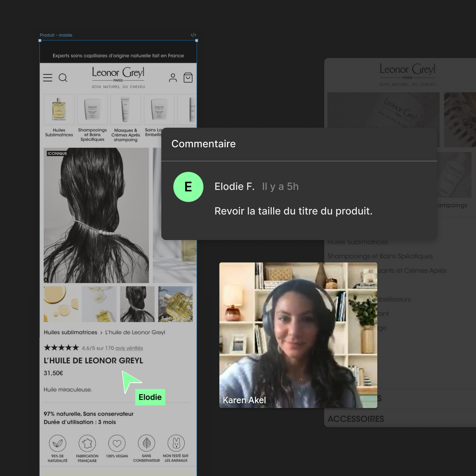Select the perfume bottle thumbnail on the right
476x476 pixels.
(175, 304)
